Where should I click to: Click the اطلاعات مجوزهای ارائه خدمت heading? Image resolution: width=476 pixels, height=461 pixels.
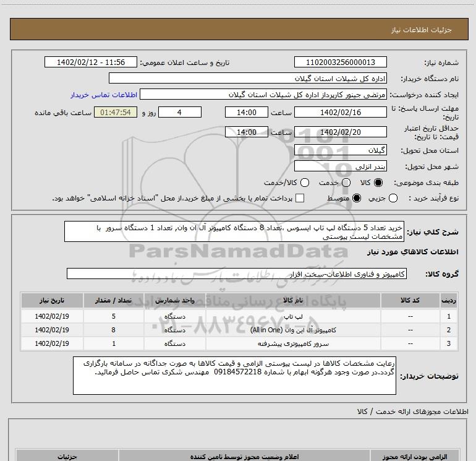pyautogui.click(x=412, y=411)
